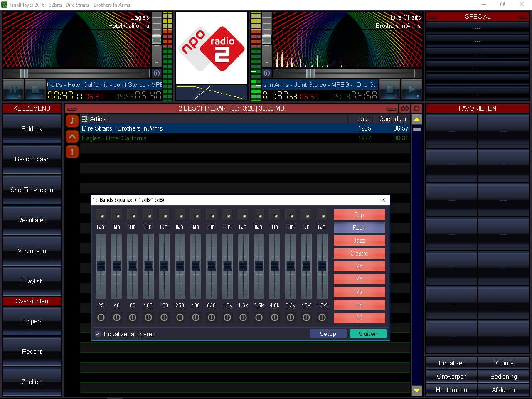Viewport: 532px width, 399px height.
Task: Open Zoeken search
Action: pyautogui.click(x=32, y=382)
